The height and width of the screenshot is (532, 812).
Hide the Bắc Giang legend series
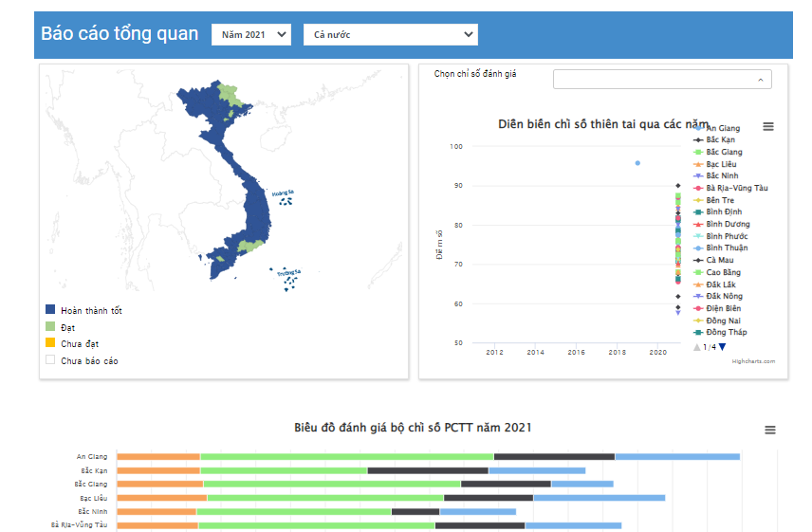point(724,152)
